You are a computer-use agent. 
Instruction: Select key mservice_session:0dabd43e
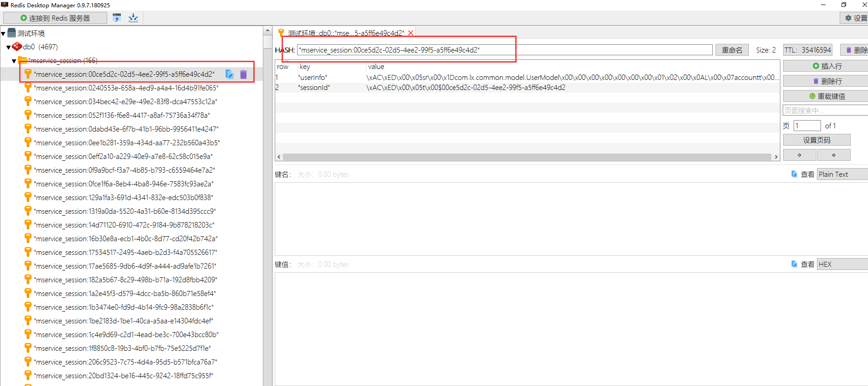point(126,129)
